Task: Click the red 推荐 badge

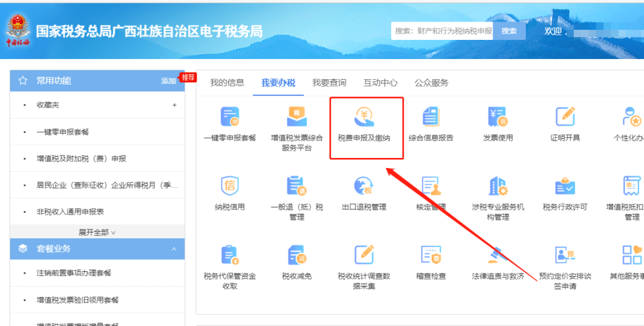Action: (x=188, y=77)
